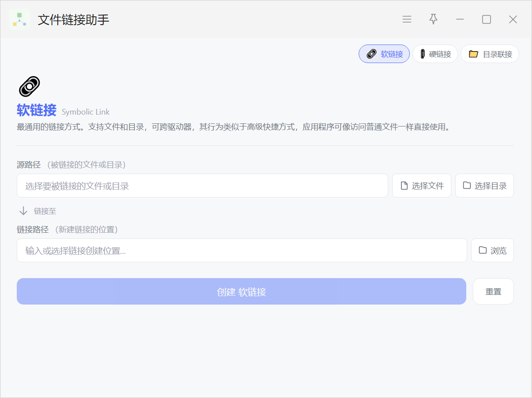This screenshot has width=532, height=398.
Task: Click the blue 软链接 heading text
Action: click(37, 110)
